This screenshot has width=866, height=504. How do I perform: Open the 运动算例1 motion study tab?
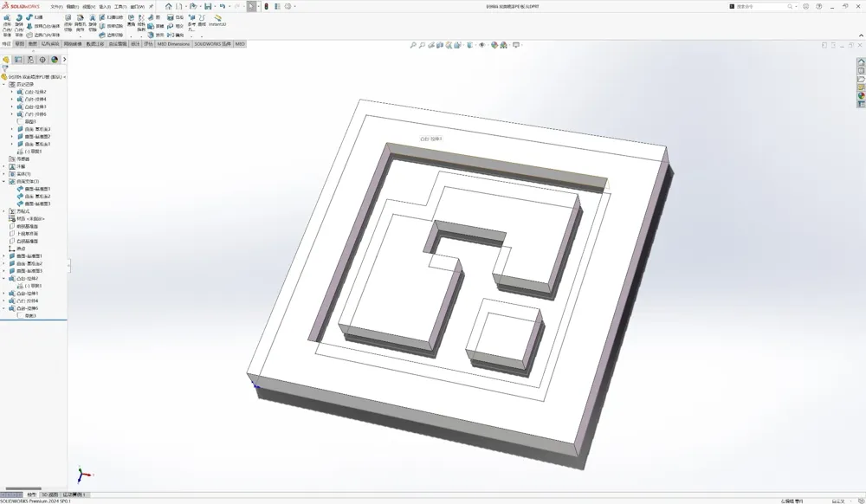(74, 494)
